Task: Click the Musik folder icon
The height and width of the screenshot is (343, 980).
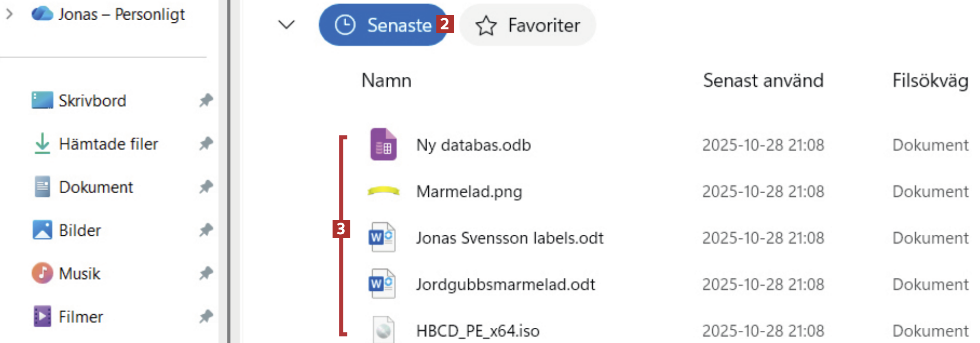Action: (x=42, y=273)
